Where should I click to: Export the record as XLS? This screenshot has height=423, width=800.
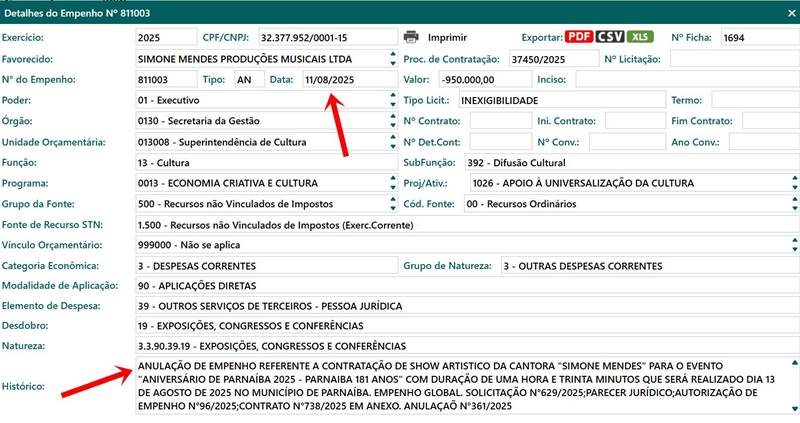tap(640, 37)
